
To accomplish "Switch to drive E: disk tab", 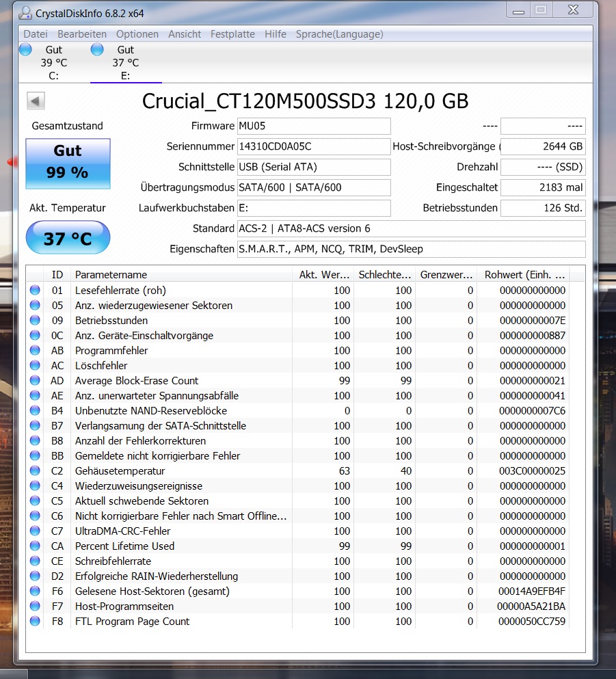I will [x=126, y=63].
